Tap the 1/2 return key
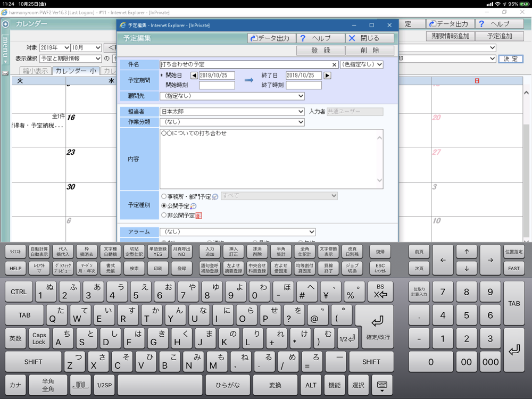The image size is (532, 399). pos(347,338)
